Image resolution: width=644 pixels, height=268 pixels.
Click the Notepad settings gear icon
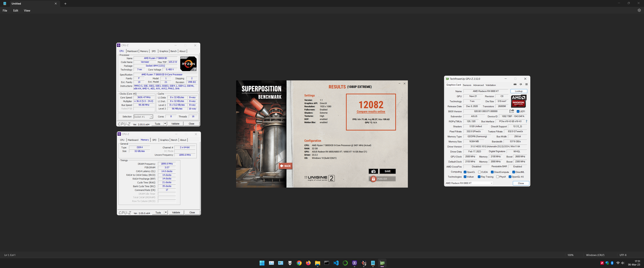tap(639, 11)
